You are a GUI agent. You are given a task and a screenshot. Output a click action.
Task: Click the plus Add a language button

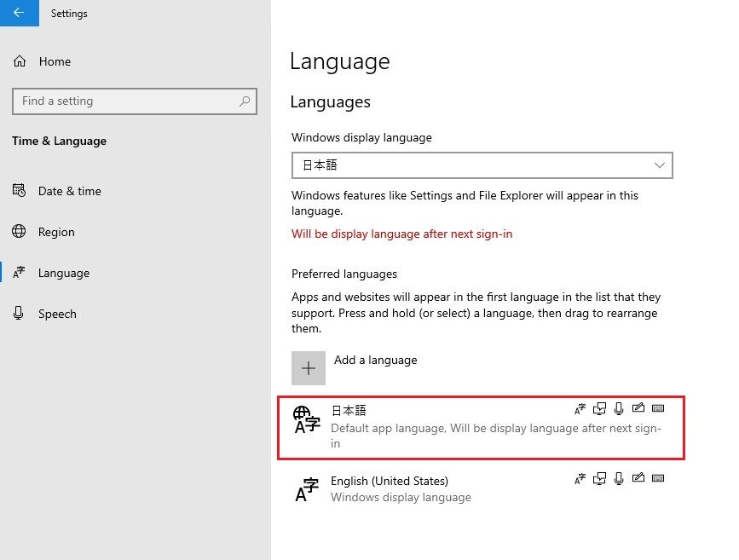coord(309,368)
